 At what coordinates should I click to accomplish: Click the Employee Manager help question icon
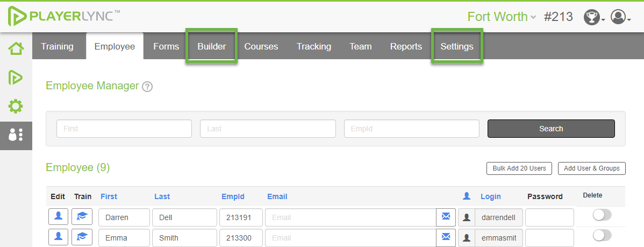point(147,87)
